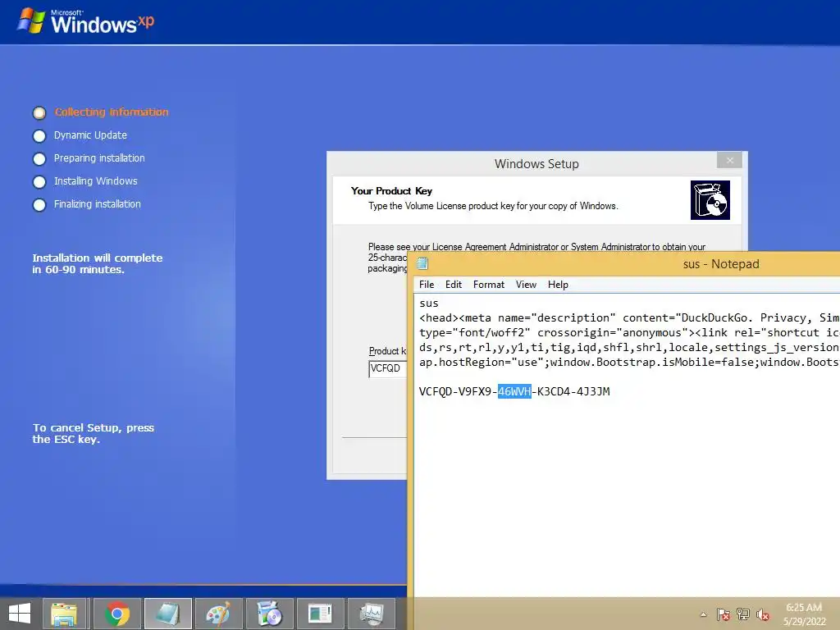
Task: Click 'Collecting information' setup step
Action: (112, 112)
